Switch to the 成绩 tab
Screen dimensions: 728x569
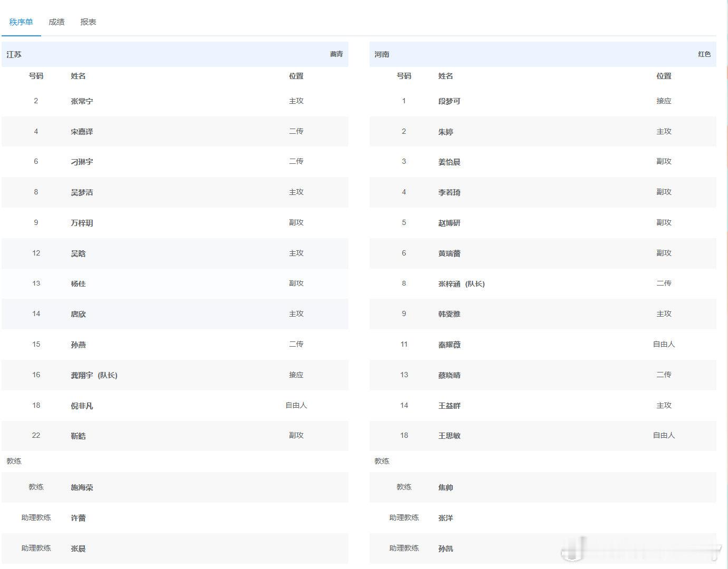pos(56,22)
